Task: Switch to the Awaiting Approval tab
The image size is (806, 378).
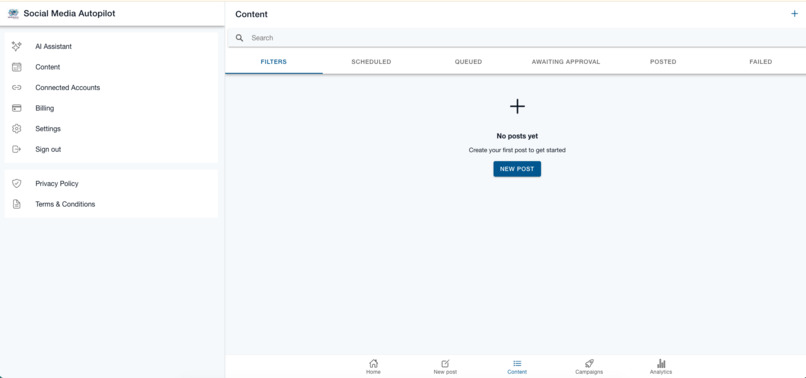Action: (x=565, y=62)
